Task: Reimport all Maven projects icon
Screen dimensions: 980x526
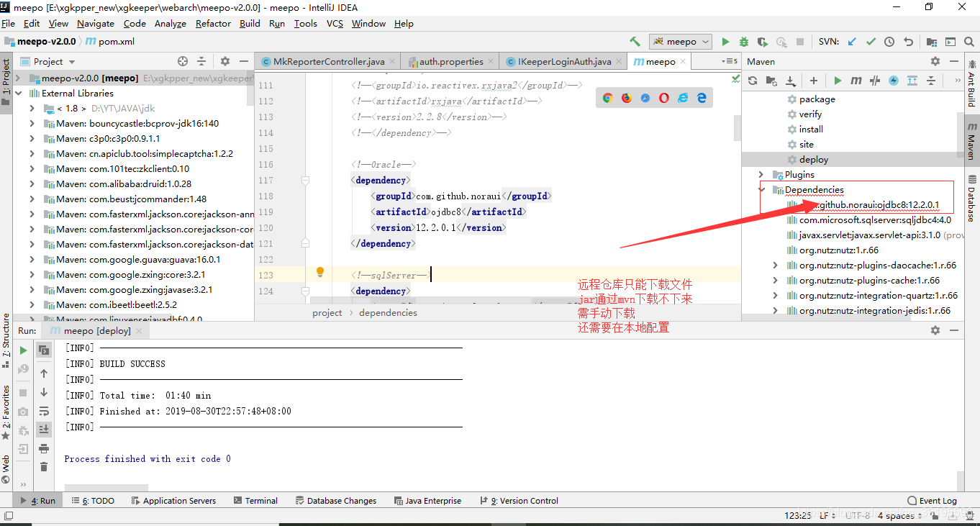Action: click(753, 81)
